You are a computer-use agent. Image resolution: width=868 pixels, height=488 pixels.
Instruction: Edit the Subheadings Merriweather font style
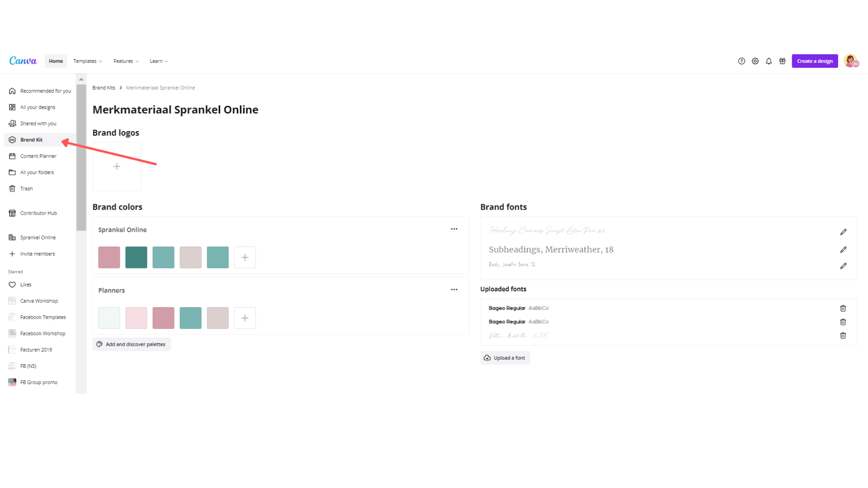[843, 249]
